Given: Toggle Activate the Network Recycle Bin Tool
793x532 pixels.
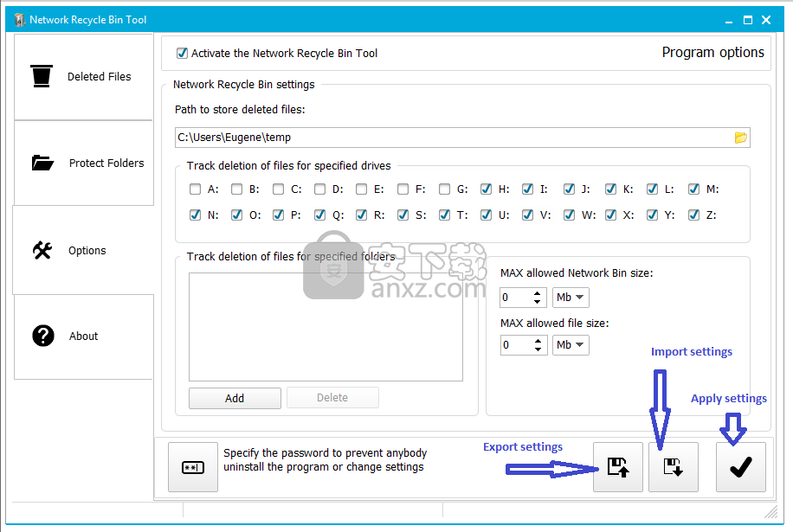Looking at the screenshot, I should [x=182, y=53].
